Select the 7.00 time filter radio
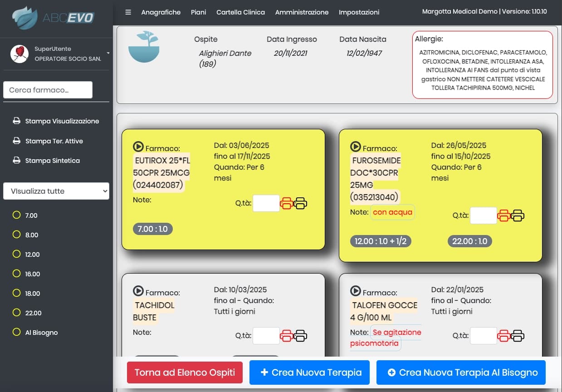This screenshot has width=562, height=392. 17,215
